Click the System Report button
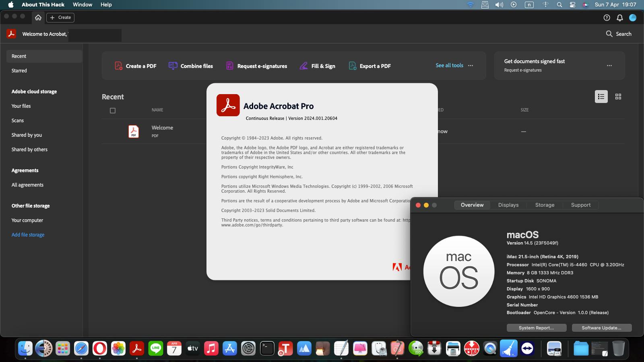This screenshot has width=644, height=362. (536, 328)
